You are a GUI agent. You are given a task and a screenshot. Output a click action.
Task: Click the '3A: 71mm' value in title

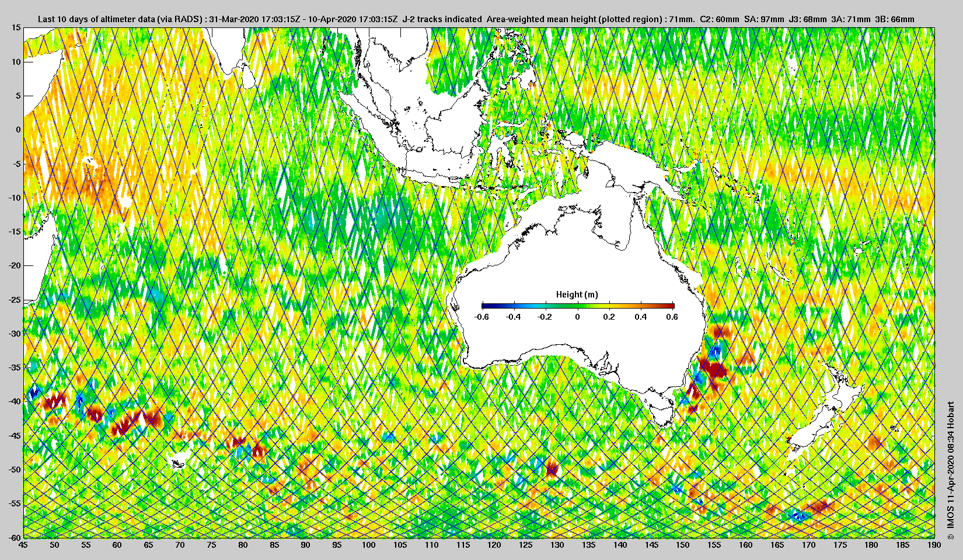click(851, 19)
